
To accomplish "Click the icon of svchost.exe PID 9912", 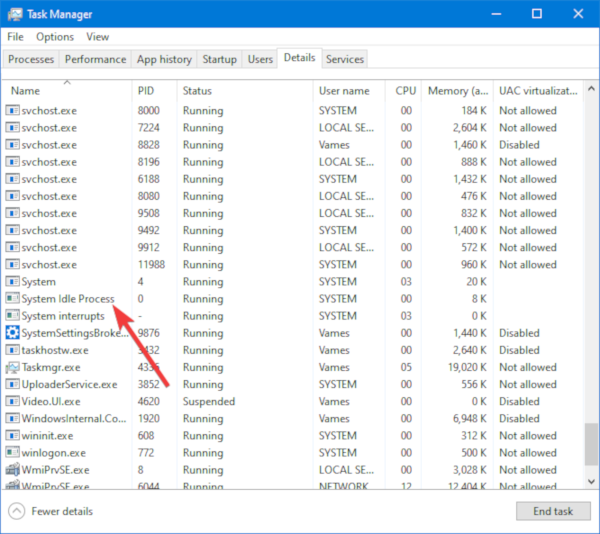I will point(12,247).
